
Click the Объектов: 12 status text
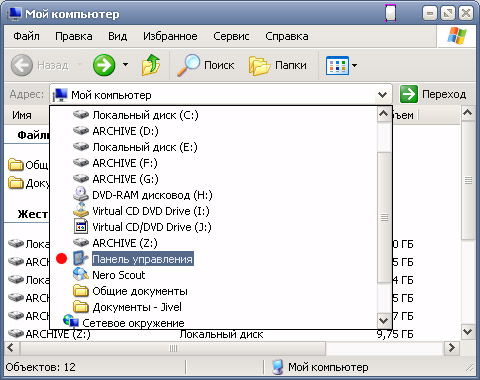tap(41, 367)
